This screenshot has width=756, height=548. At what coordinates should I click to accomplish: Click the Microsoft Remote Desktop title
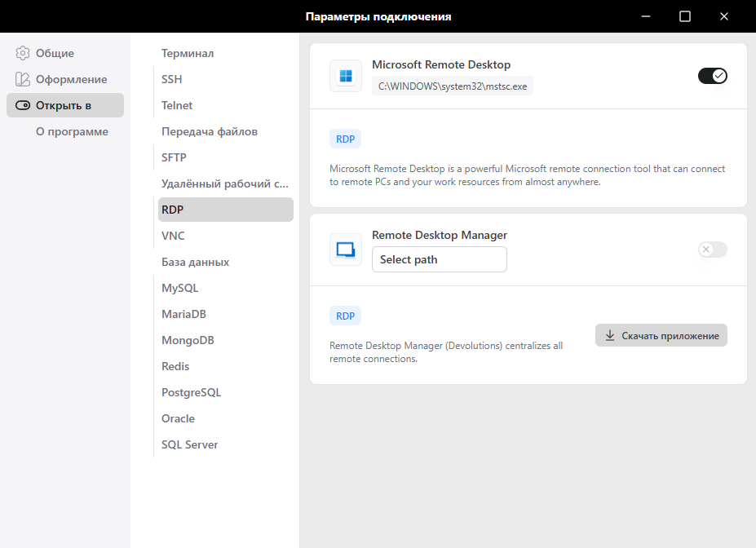tap(441, 64)
